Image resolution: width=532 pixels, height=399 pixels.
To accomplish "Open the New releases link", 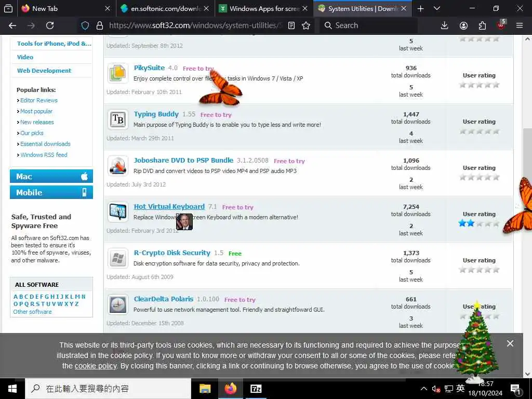I will [x=37, y=122].
